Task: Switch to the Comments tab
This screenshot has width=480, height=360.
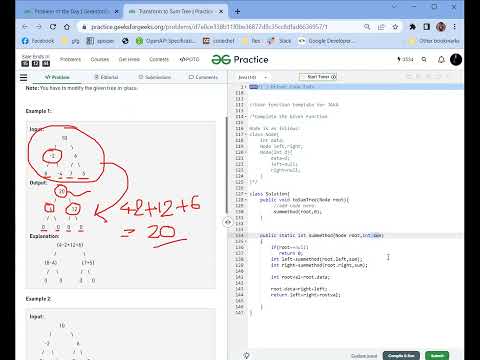Action: pos(203,77)
